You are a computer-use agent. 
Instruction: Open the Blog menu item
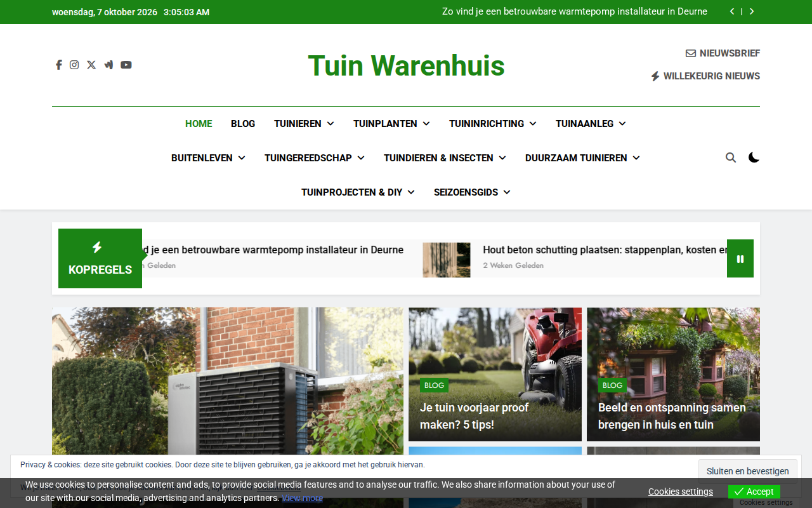pyautogui.click(x=243, y=124)
